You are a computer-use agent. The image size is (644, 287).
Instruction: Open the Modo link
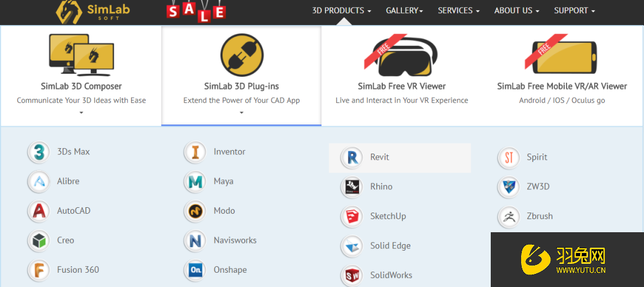pyautogui.click(x=224, y=211)
